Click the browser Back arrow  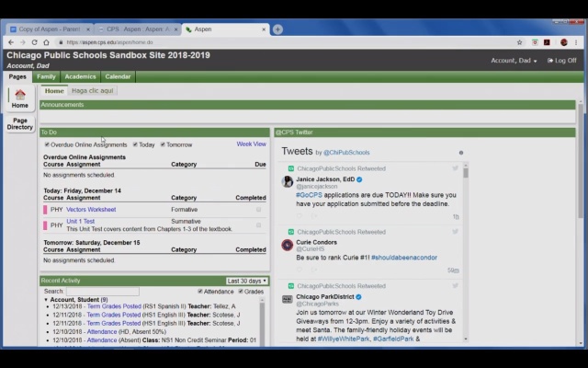(x=11, y=42)
